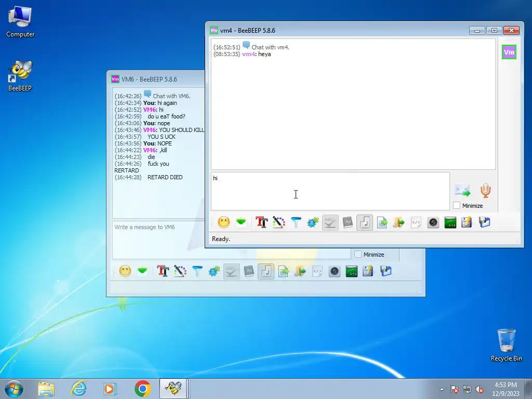Screen dimensions: 532x399
Task: Launch Internet Explorer from the taskbar
Action: pyautogui.click(x=79, y=389)
